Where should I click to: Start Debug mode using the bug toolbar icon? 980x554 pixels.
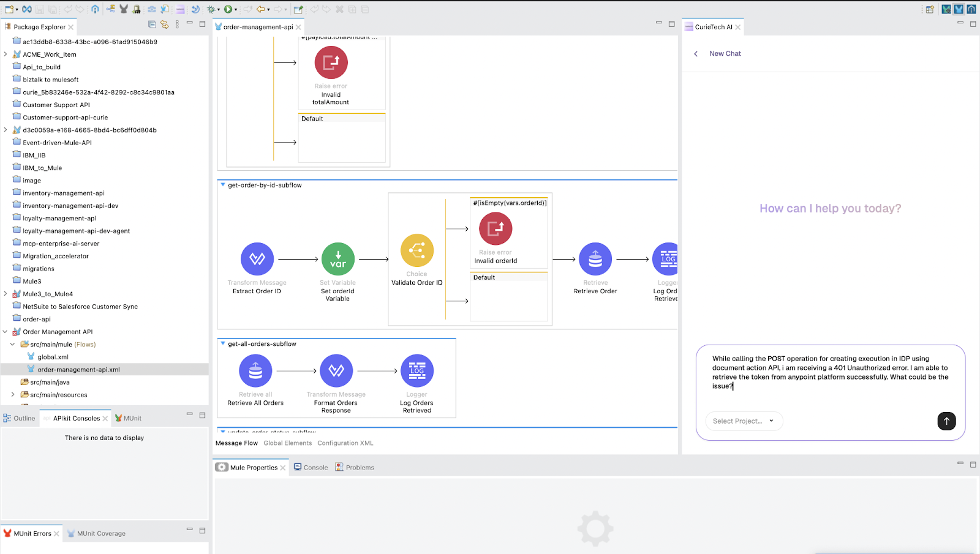point(211,9)
